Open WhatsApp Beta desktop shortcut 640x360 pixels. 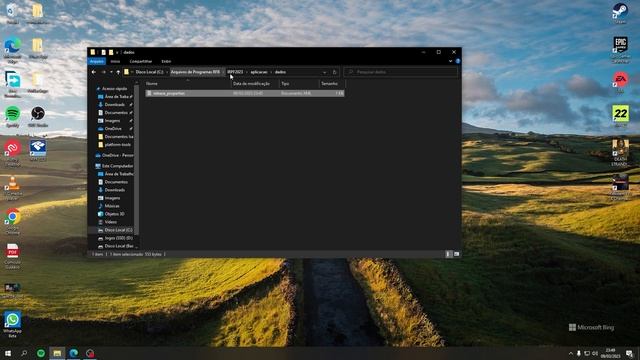(12, 325)
